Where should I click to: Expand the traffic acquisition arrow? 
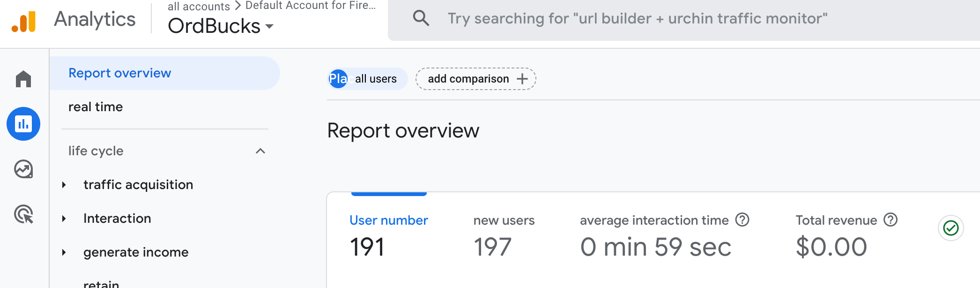(64, 185)
